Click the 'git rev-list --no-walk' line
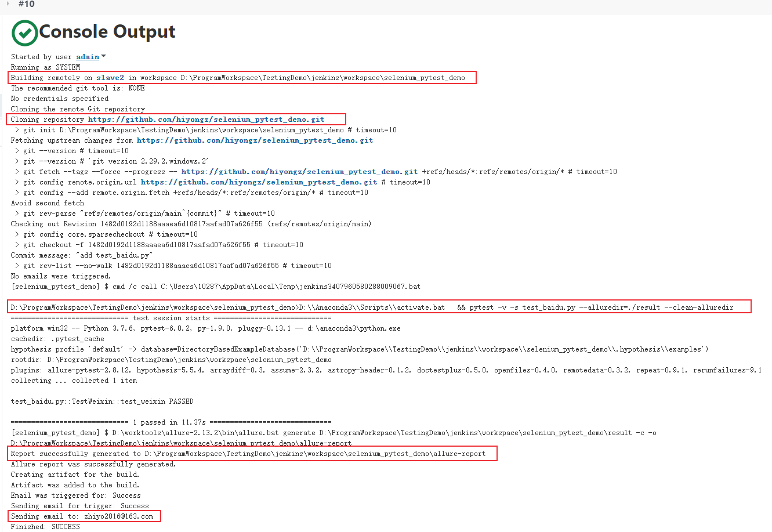 pyautogui.click(x=173, y=266)
